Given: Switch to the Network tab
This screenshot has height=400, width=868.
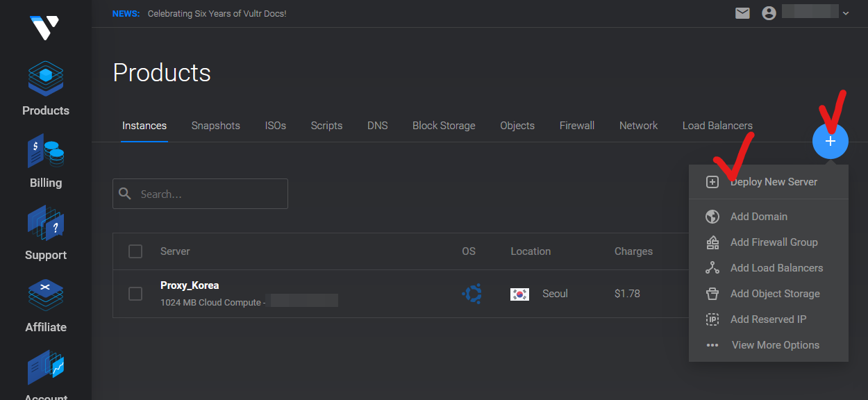Looking at the screenshot, I should 638,126.
